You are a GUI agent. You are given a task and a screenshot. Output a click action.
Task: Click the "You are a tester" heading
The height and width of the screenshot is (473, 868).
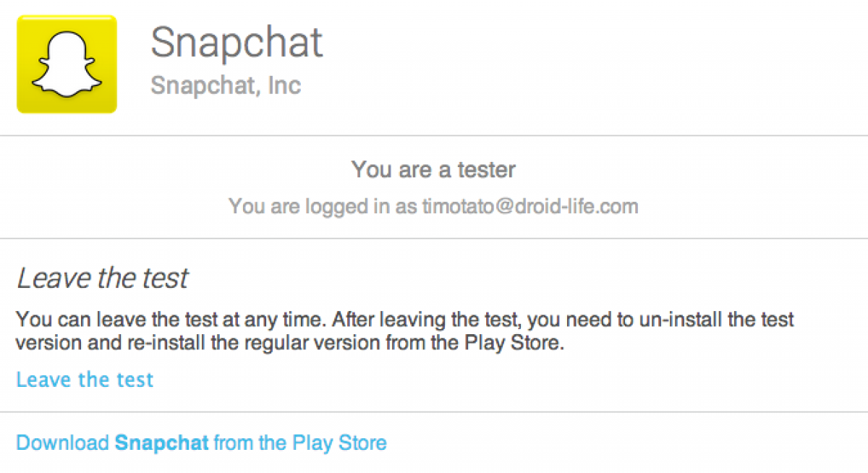[x=433, y=170]
